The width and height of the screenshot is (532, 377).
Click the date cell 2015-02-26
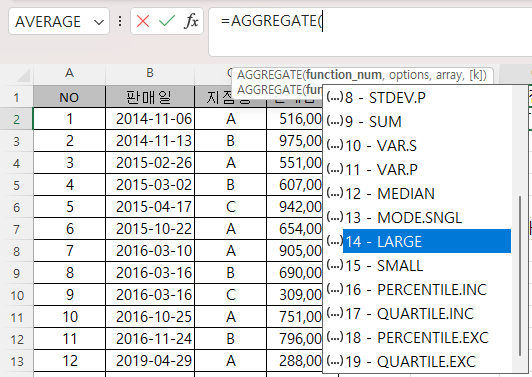tap(150, 163)
